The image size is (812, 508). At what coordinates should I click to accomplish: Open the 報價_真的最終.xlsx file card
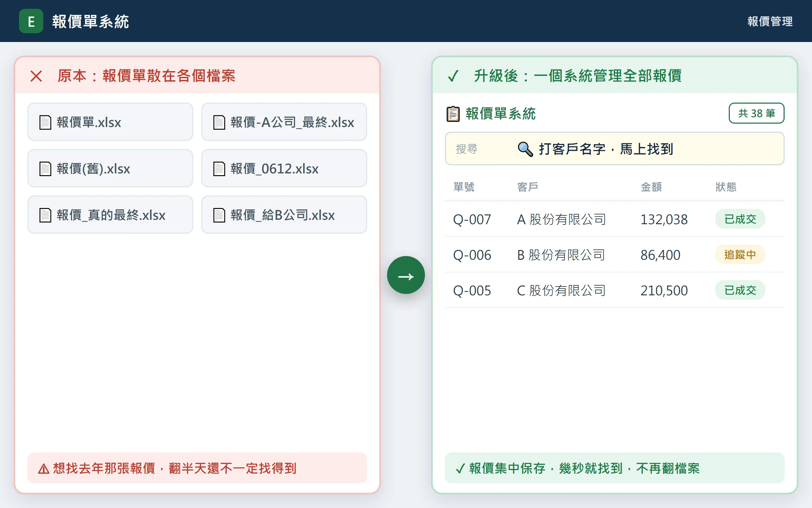tap(110, 215)
